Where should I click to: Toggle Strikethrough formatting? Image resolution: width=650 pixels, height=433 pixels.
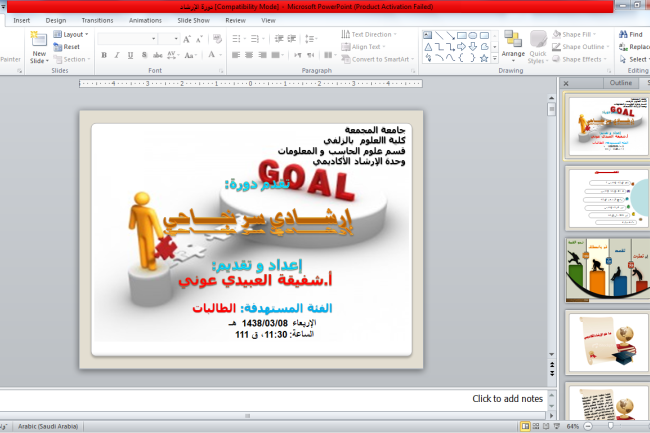pyautogui.click(x=158, y=55)
